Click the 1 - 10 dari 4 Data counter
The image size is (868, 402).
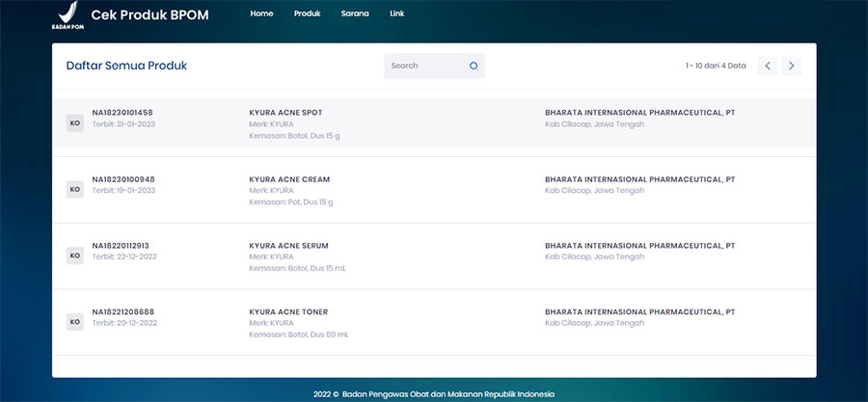(x=716, y=66)
